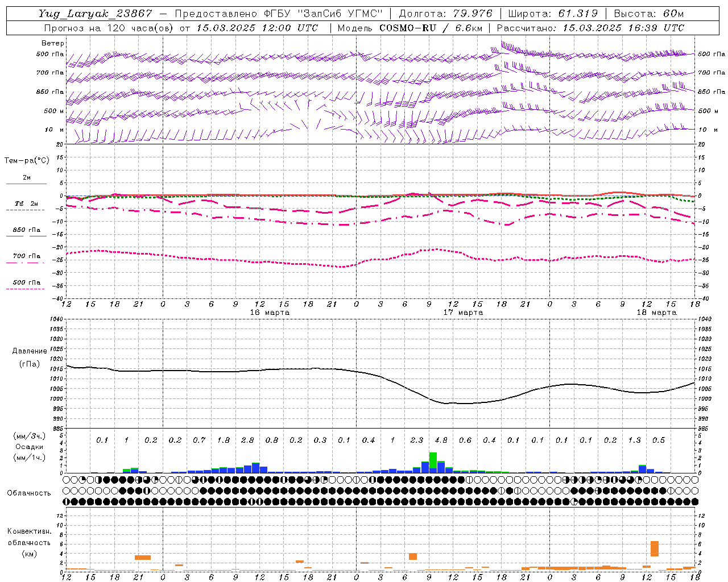The height and width of the screenshot is (582, 728).
Task: Click the tallest orange convective cloud bar
Action: (x=655, y=548)
